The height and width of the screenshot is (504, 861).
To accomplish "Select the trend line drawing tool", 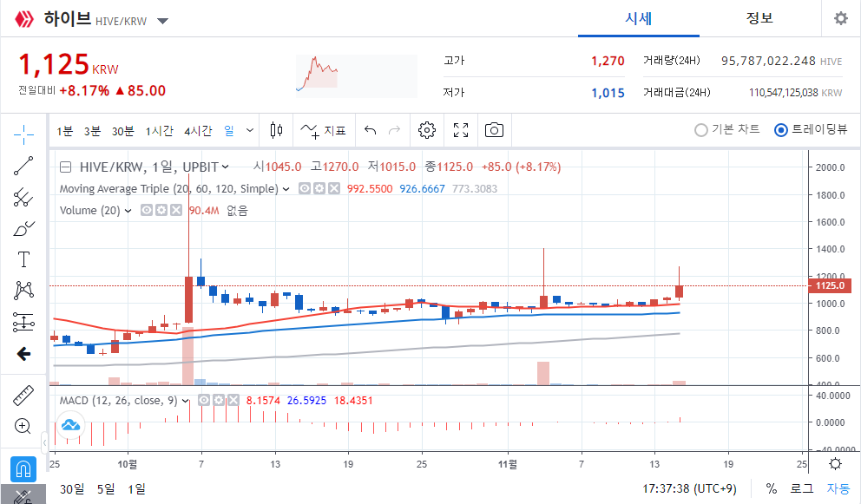I will coord(23,166).
